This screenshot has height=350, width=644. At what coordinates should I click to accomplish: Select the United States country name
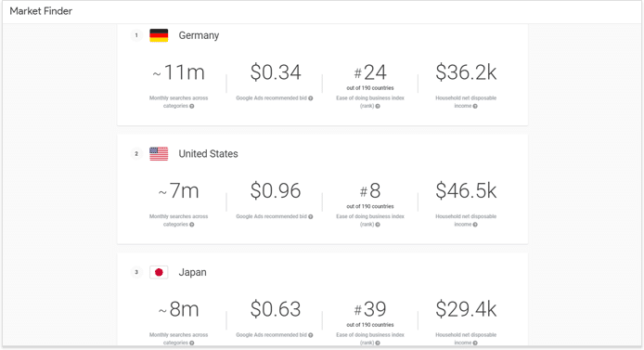[x=208, y=153]
